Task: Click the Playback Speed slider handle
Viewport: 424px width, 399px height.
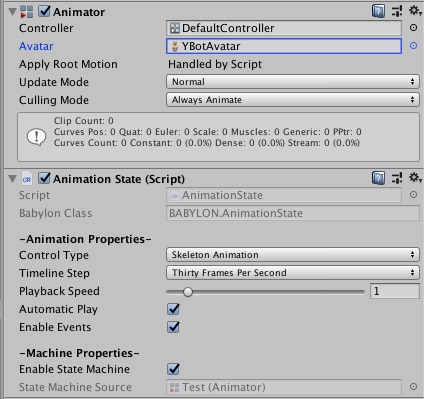Action: (188, 292)
